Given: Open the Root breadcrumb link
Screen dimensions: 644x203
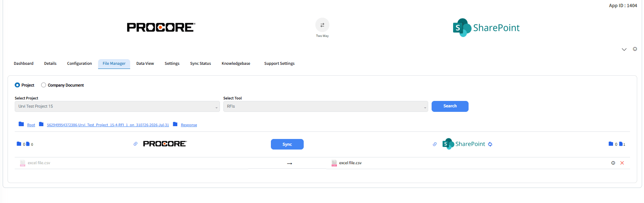Looking at the screenshot, I should point(31,125).
